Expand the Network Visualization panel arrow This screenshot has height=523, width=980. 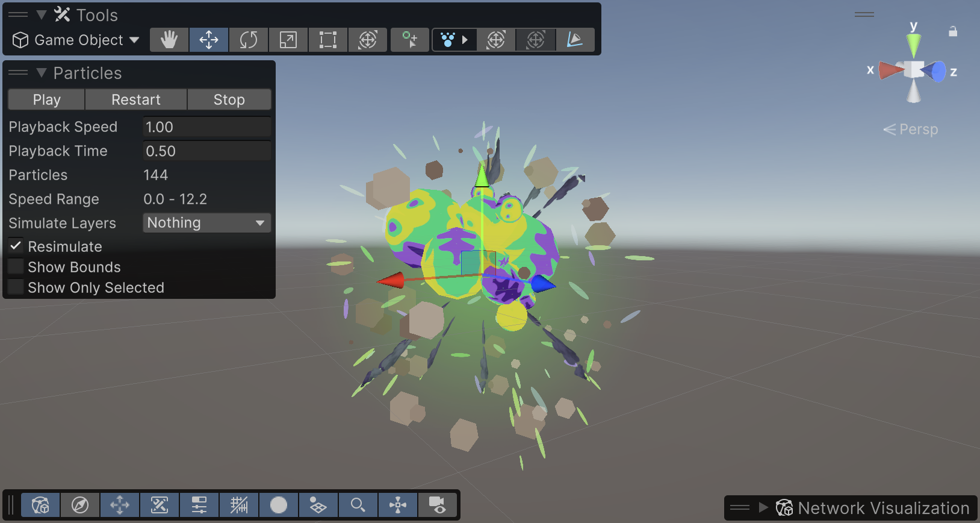click(763, 507)
